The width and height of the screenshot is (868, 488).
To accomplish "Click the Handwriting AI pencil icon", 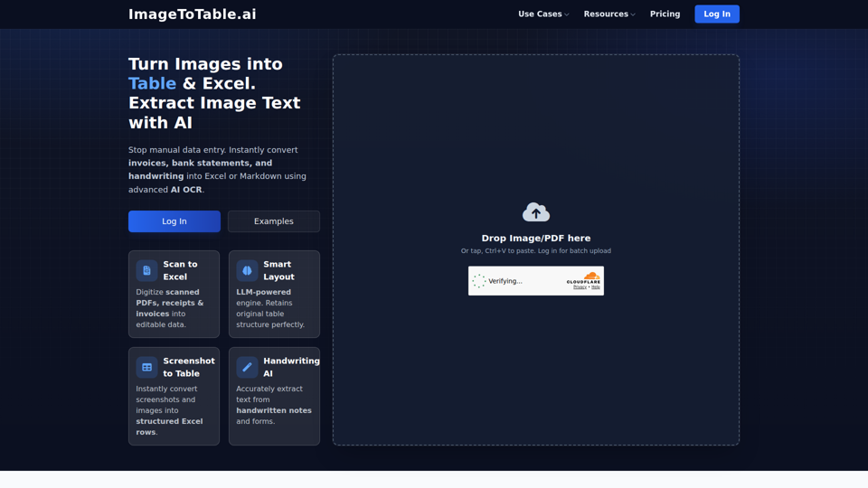I will click(x=247, y=367).
